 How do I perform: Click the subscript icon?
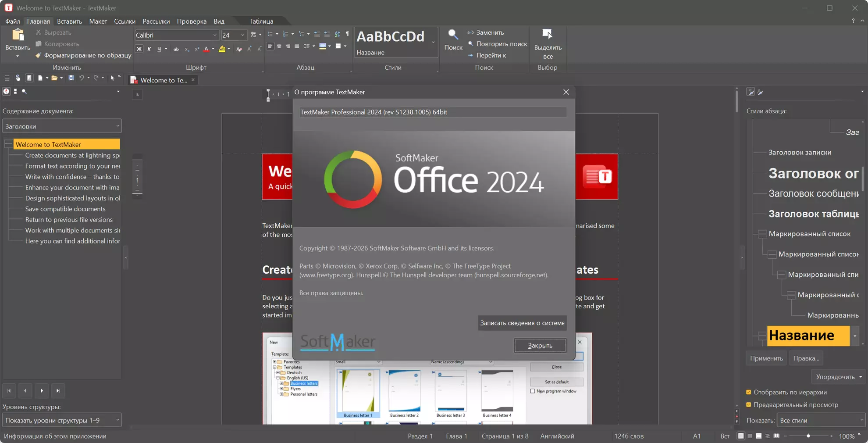click(187, 49)
